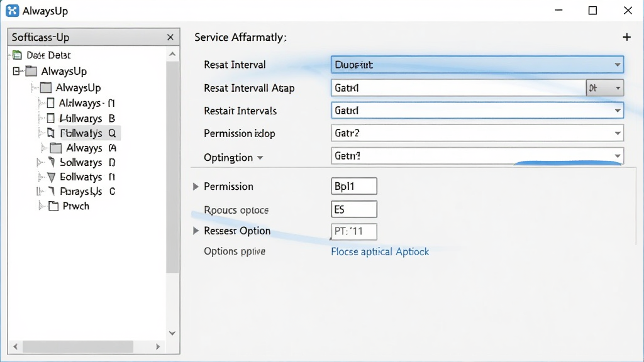Maximize the AlwaysUp window
The image size is (644, 362).
pyautogui.click(x=592, y=10)
